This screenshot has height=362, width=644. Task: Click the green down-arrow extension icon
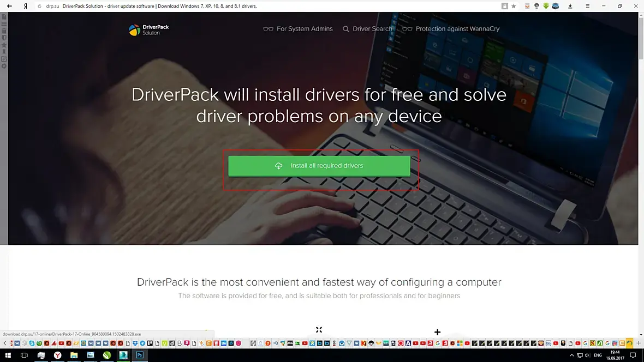546,6
